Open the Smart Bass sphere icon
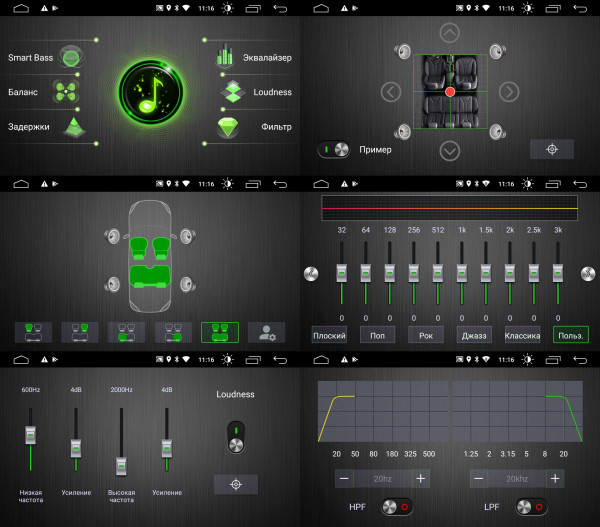This screenshot has height=527, width=600. (x=71, y=57)
